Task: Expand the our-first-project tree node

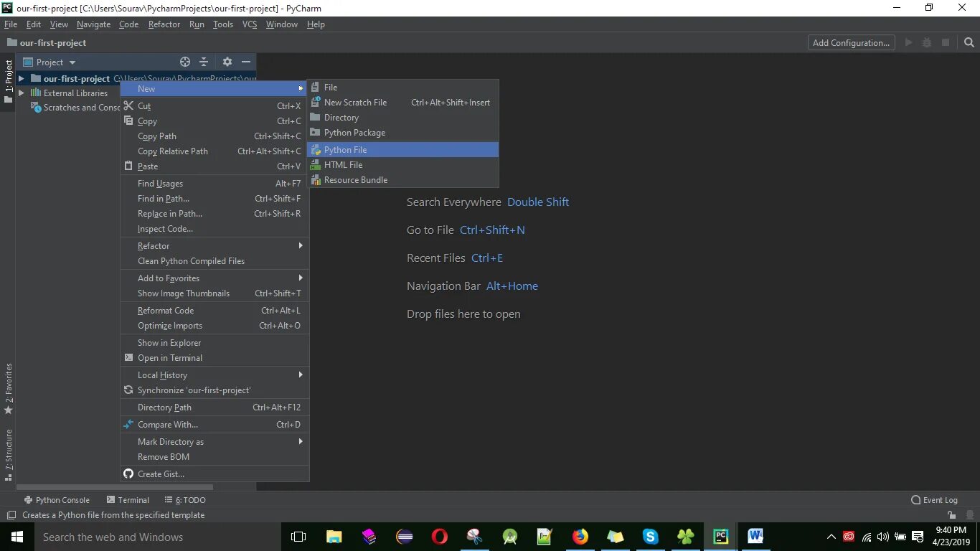Action: 21,78
